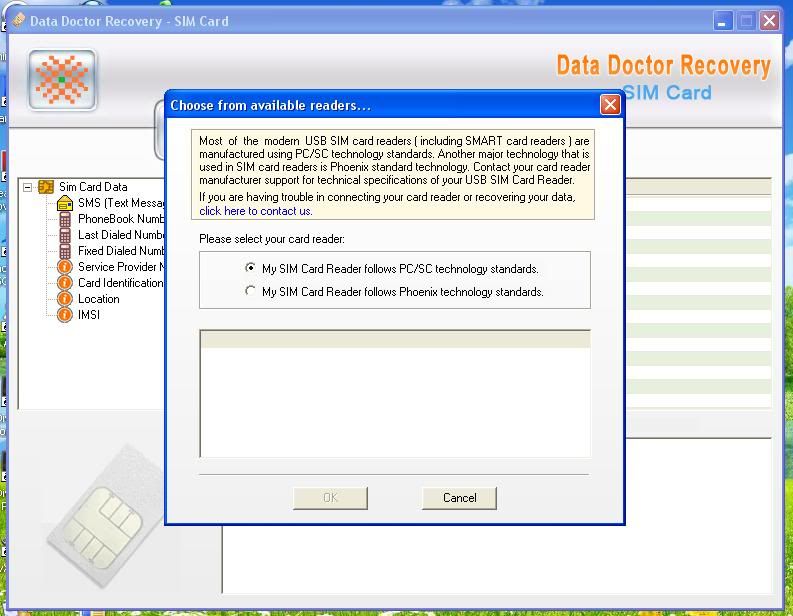793x616 pixels.
Task: Minimize the Data Doctor Recovery window
Action: click(723, 21)
